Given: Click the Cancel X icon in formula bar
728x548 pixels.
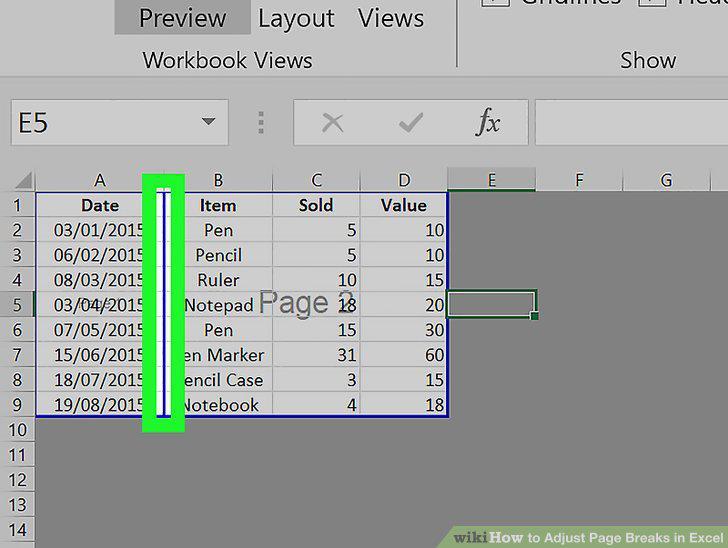Looking at the screenshot, I should click(x=332, y=123).
